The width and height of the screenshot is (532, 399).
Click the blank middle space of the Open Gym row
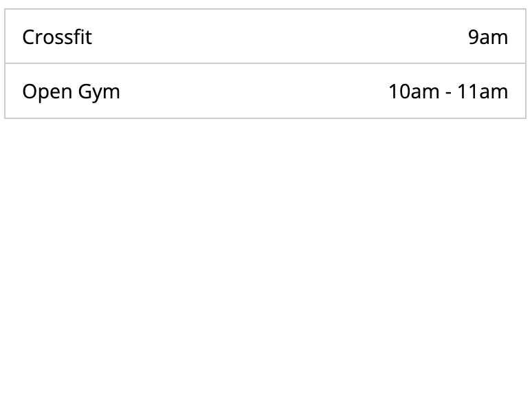254,91
